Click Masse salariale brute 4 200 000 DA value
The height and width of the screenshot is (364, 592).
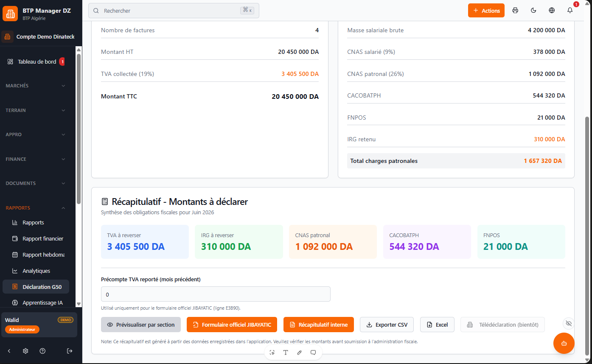547,30
